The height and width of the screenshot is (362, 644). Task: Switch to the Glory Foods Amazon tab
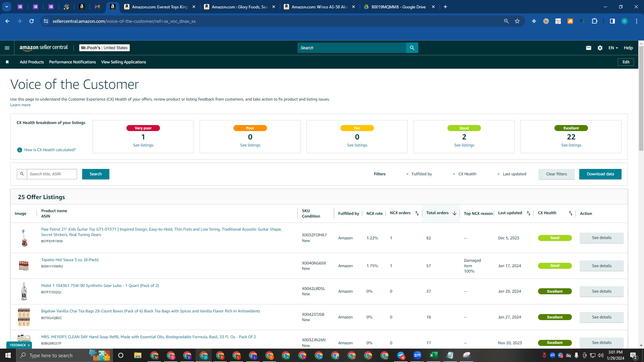(239, 7)
